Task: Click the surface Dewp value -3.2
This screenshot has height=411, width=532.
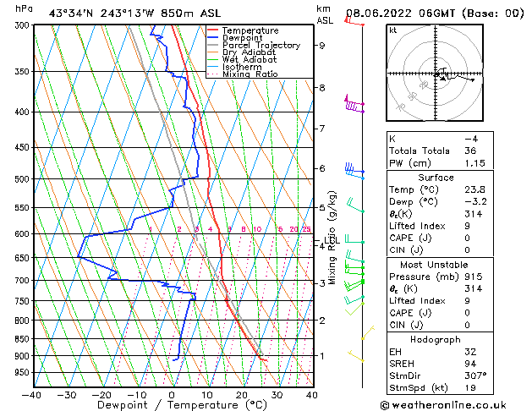Action: click(475, 202)
